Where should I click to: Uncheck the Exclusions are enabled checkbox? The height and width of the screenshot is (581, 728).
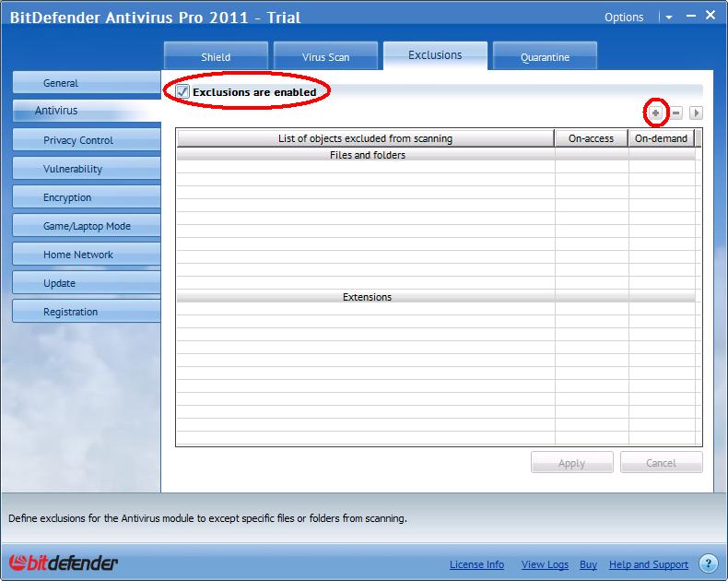click(182, 92)
